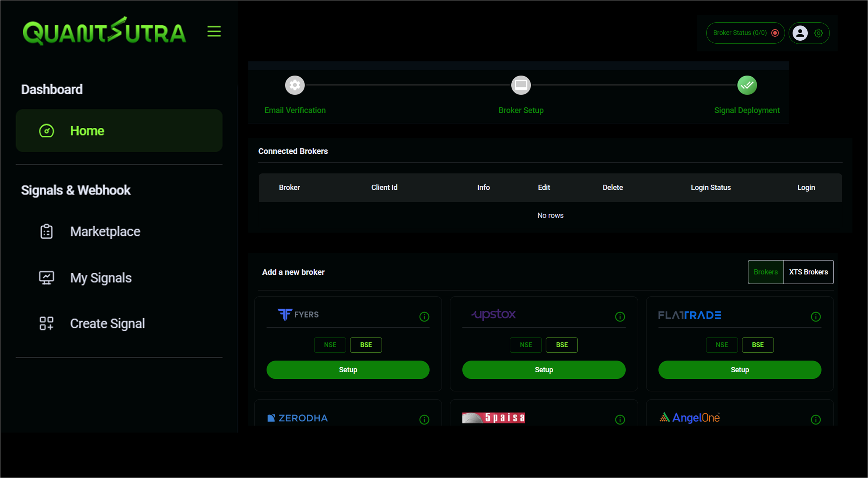This screenshot has height=478, width=868.
Task: Click the Login Status column header
Action: coord(711,187)
